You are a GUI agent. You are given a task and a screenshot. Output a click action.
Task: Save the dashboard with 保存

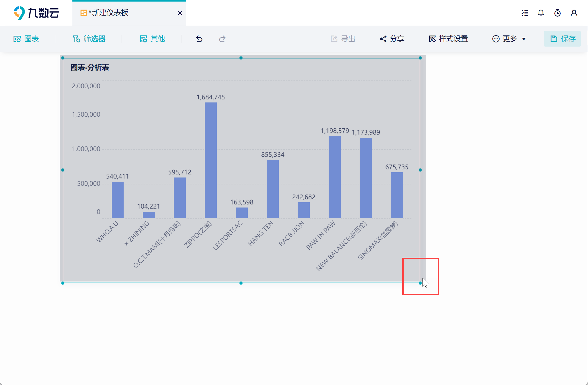point(562,39)
